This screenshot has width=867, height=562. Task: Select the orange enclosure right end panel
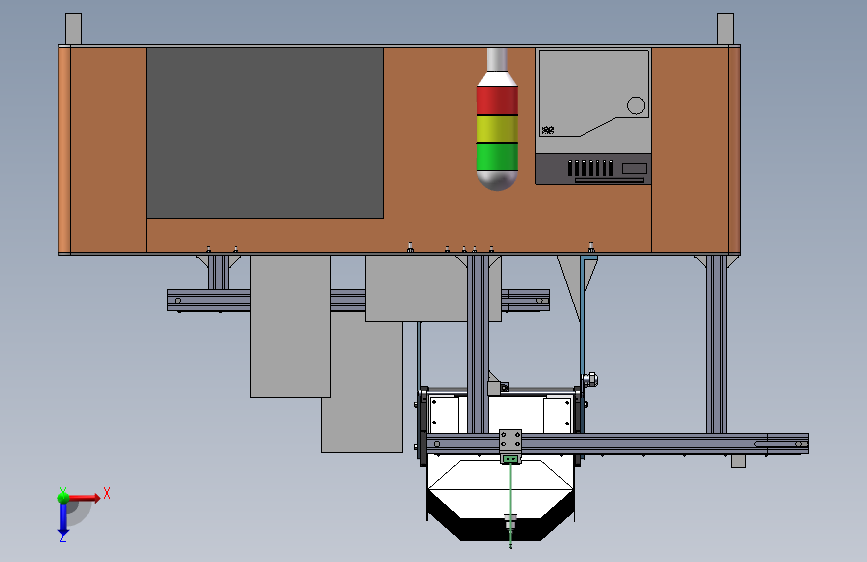click(x=696, y=150)
